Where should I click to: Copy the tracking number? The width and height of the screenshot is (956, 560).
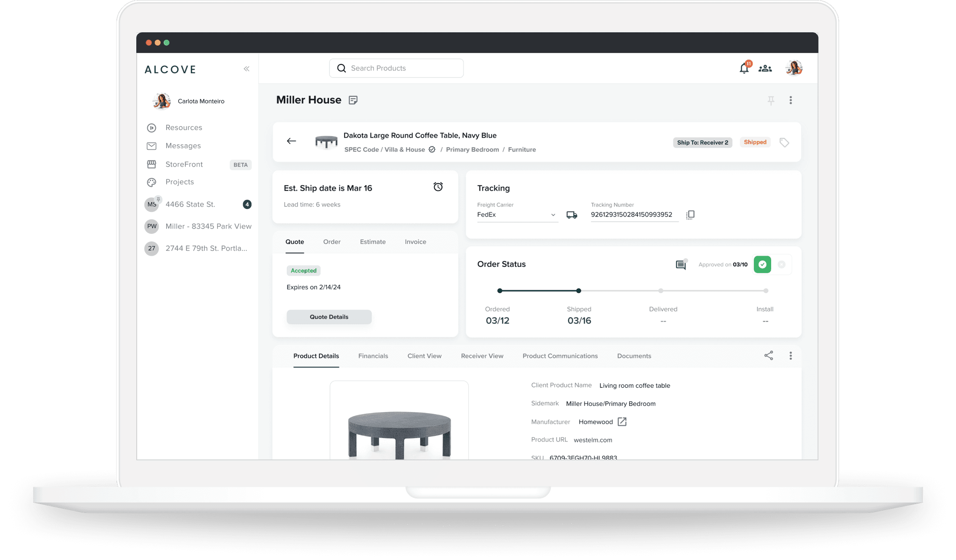[x=690, y=215]
